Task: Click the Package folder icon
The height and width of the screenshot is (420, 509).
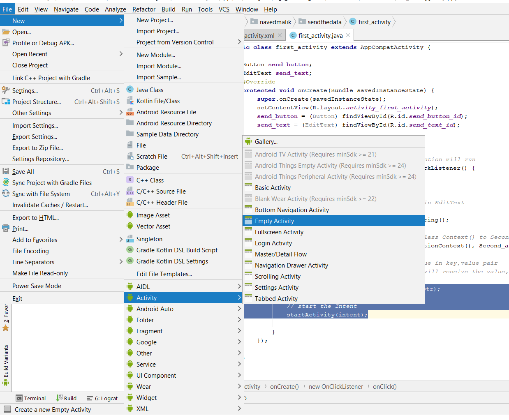Action: [130, 167]
